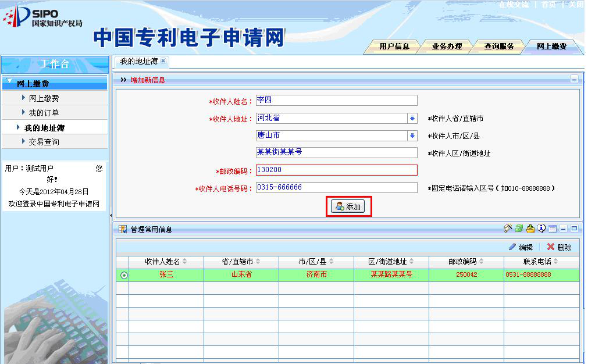Click the yellow export folder icon
The height and width of the screenshot is (364, 595).
pos(530,229)
